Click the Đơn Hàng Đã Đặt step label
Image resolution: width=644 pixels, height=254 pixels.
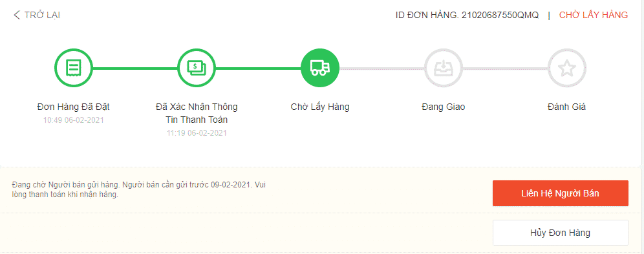pos(74,107)
